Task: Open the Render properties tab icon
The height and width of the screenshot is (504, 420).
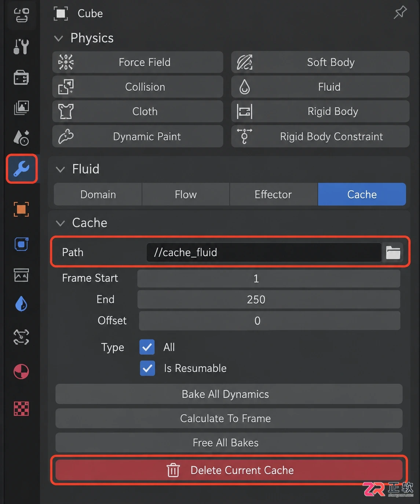Action: click(x=21, y=77)
